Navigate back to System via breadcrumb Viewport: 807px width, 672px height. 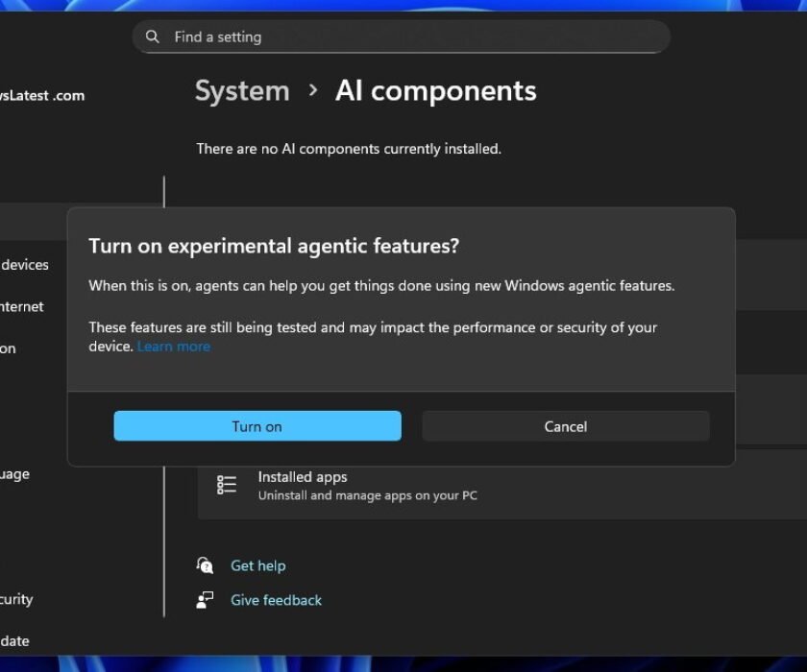242,91
